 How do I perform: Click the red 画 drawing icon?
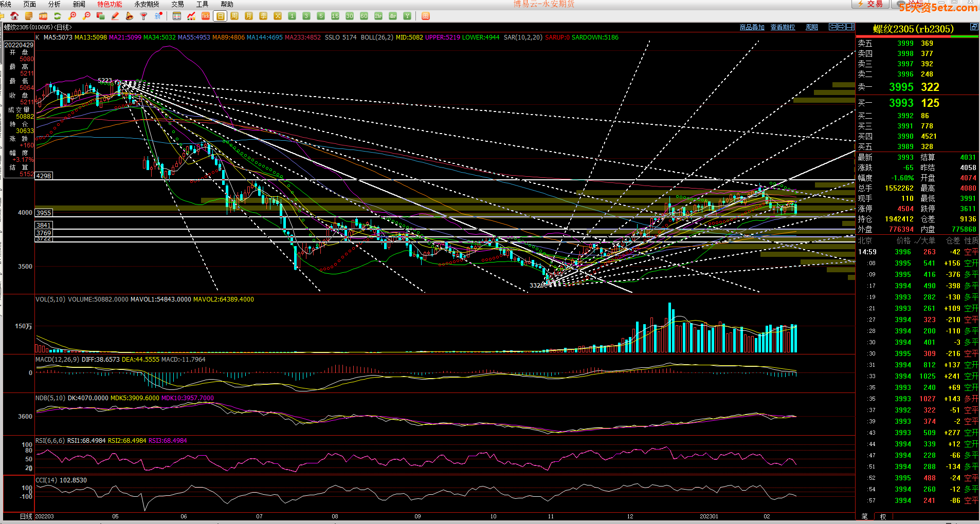coord(425,16)
